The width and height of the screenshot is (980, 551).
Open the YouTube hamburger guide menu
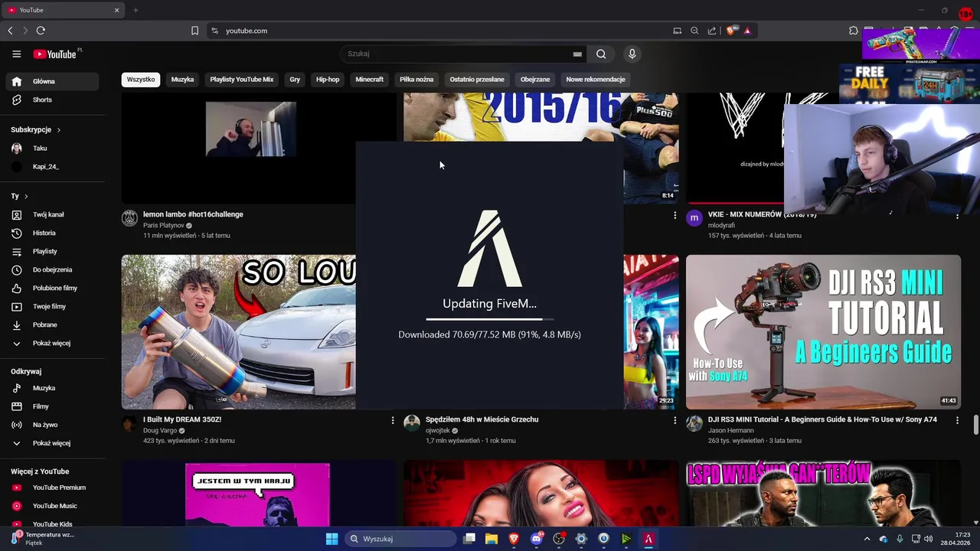click(x=16, y=54)
